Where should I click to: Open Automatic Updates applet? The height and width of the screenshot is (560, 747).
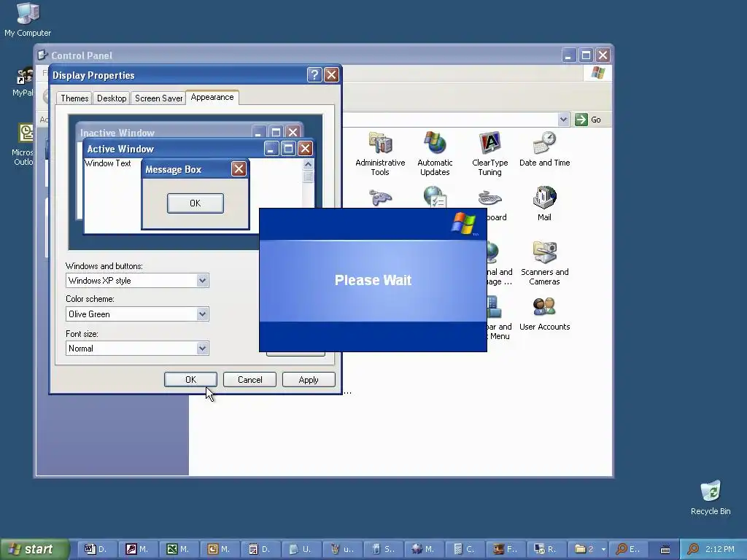[435, 154]
